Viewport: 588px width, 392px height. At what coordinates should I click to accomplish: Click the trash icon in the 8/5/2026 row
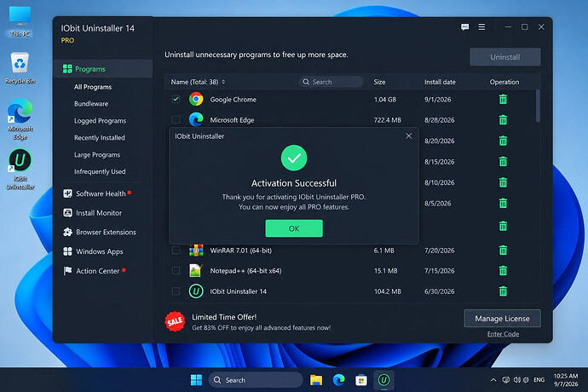[x=503, y=204]
